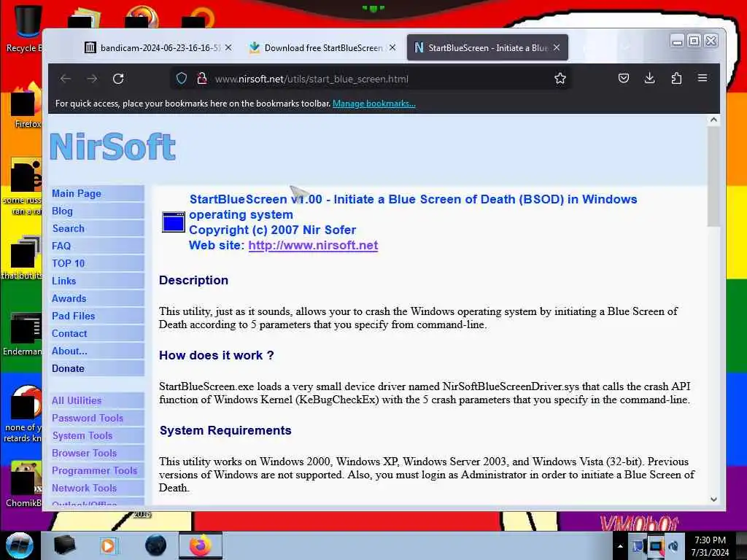Image resolution: width=747 pixels, height=560 pixels.
Task: Open the Firefox hamburger application menu
Action: tap(703, 78)
